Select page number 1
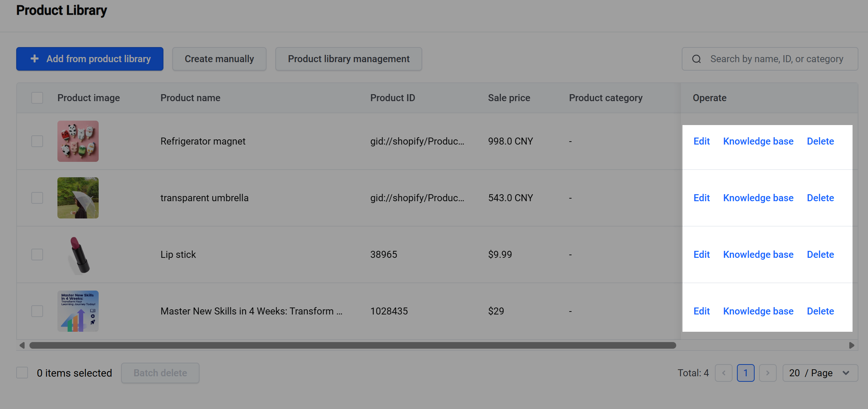 tap(745, 373)
